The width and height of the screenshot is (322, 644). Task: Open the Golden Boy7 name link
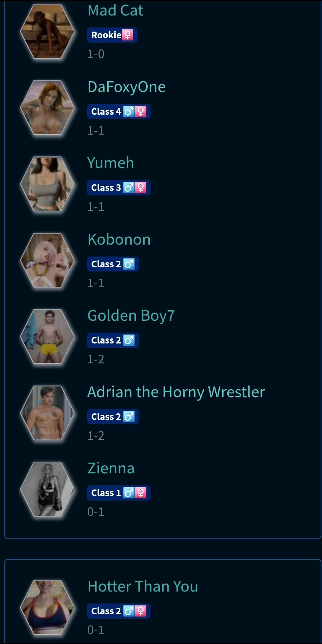click(131, 316)
